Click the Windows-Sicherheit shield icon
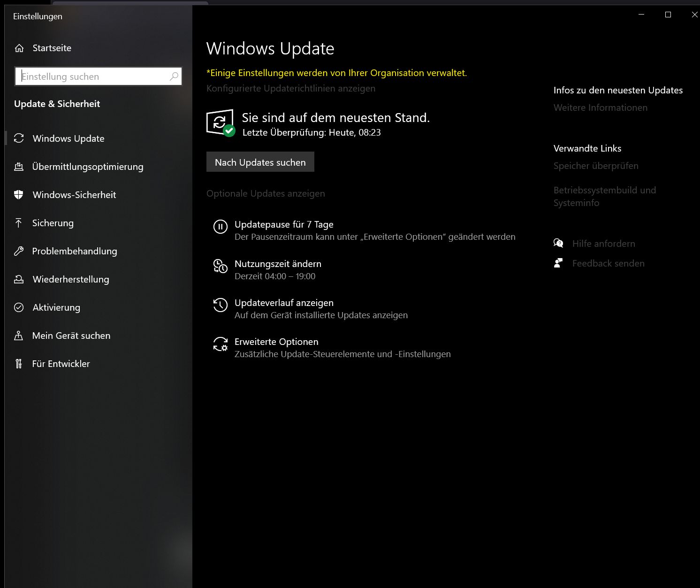The width and height of the screenshot is (700, 588). click(x=19, y=194)
